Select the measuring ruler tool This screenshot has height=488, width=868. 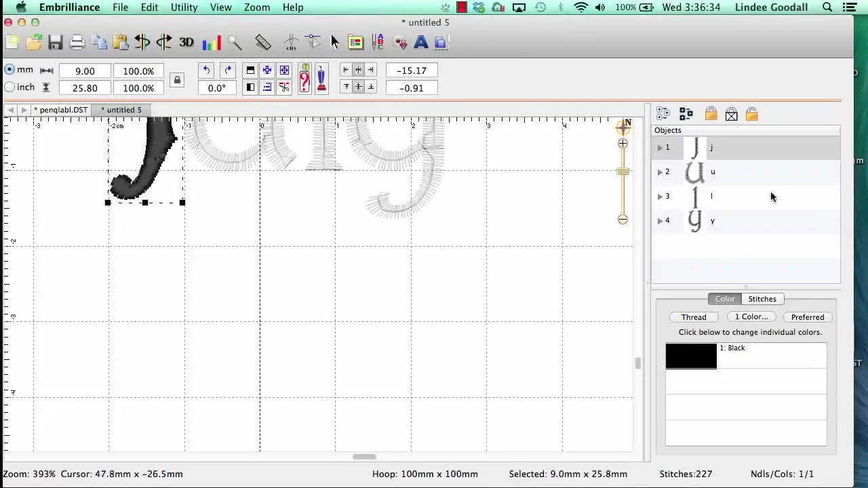click(262, 42)
